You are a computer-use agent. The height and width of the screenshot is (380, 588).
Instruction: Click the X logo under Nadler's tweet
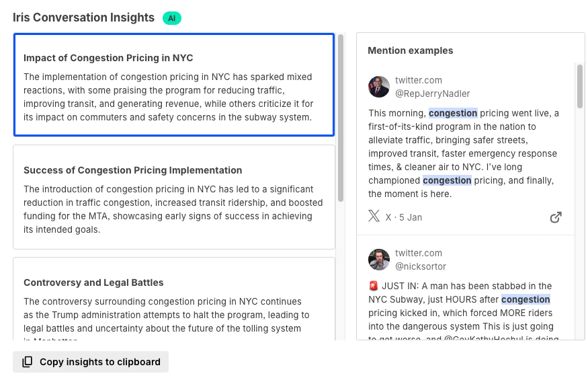tap(374, 217)
